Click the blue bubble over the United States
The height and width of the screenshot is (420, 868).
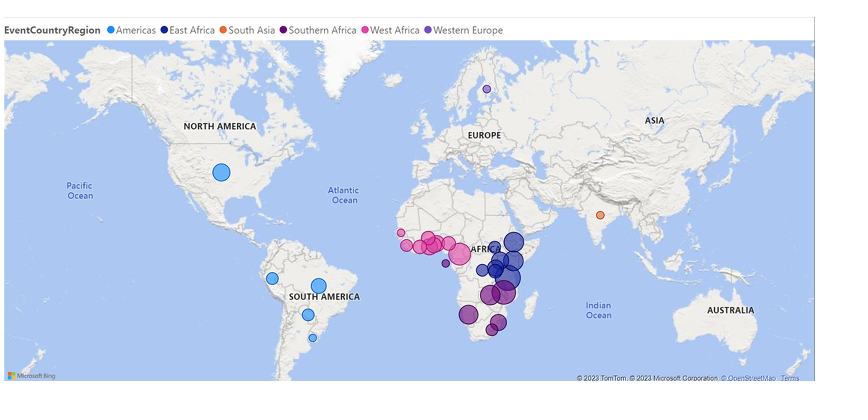coord(221,172)
